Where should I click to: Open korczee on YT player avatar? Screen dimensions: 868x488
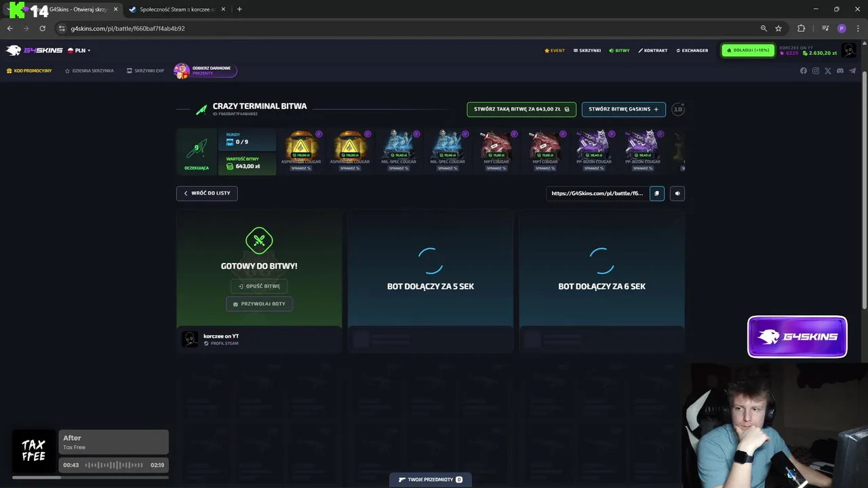point(190,339)
